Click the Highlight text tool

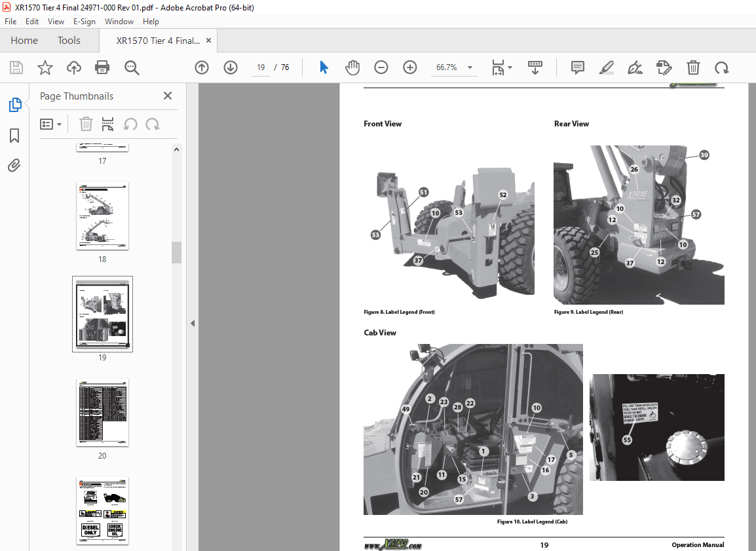coord(606,67)
